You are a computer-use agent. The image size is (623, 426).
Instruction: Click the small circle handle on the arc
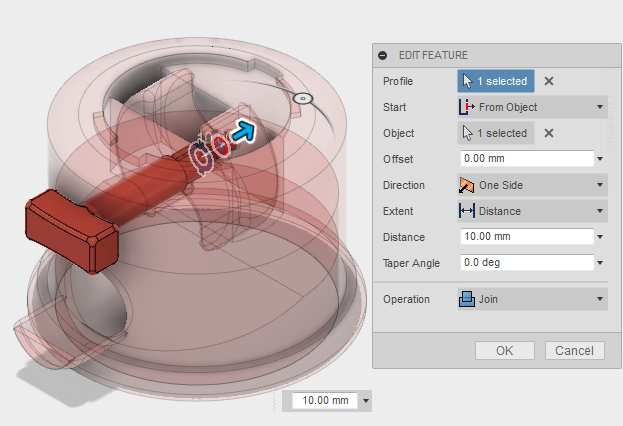303,98
